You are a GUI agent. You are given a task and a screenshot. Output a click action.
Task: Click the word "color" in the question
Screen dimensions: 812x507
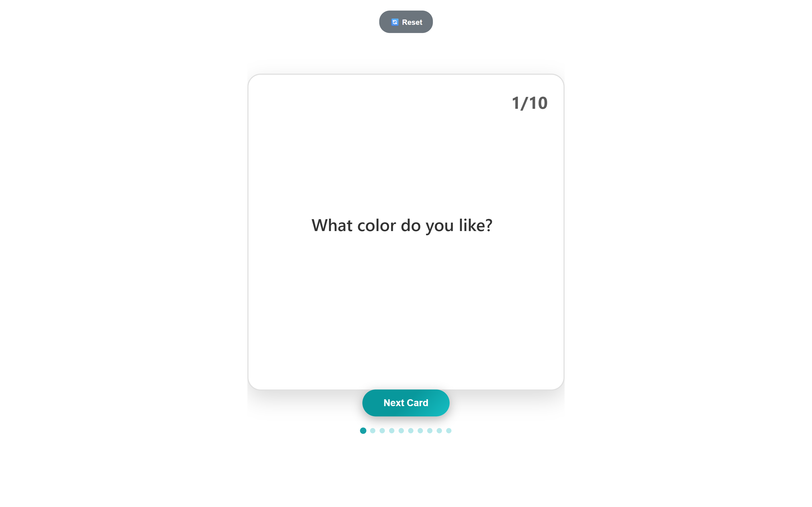(x=376, y=225)
